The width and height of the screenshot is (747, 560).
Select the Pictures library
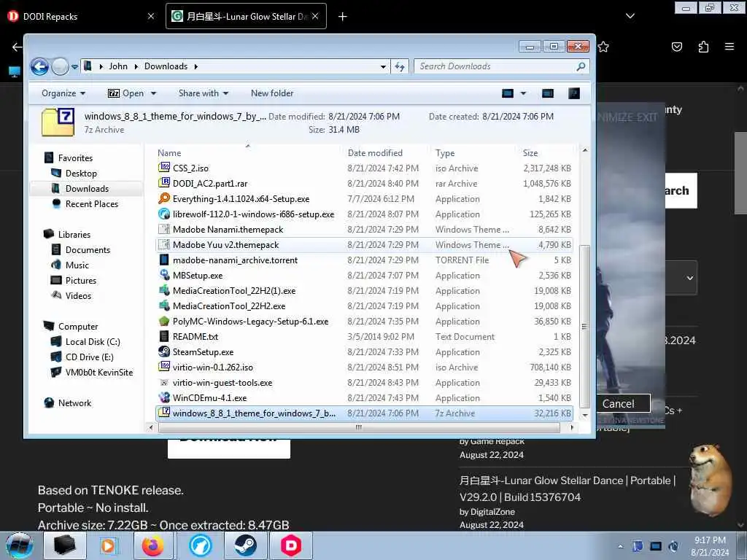coord(80,280)
